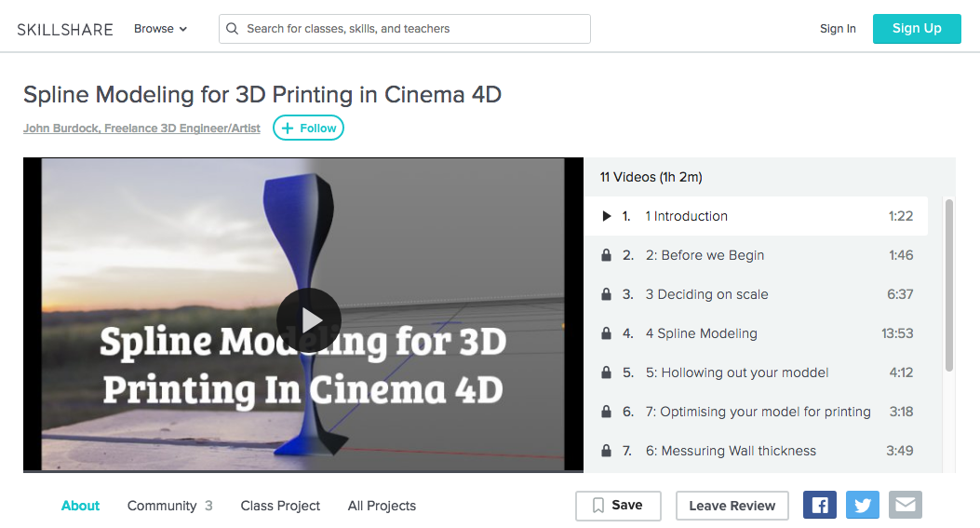
Task: Open the Class Project tab
Action: (x=280, y=506)
